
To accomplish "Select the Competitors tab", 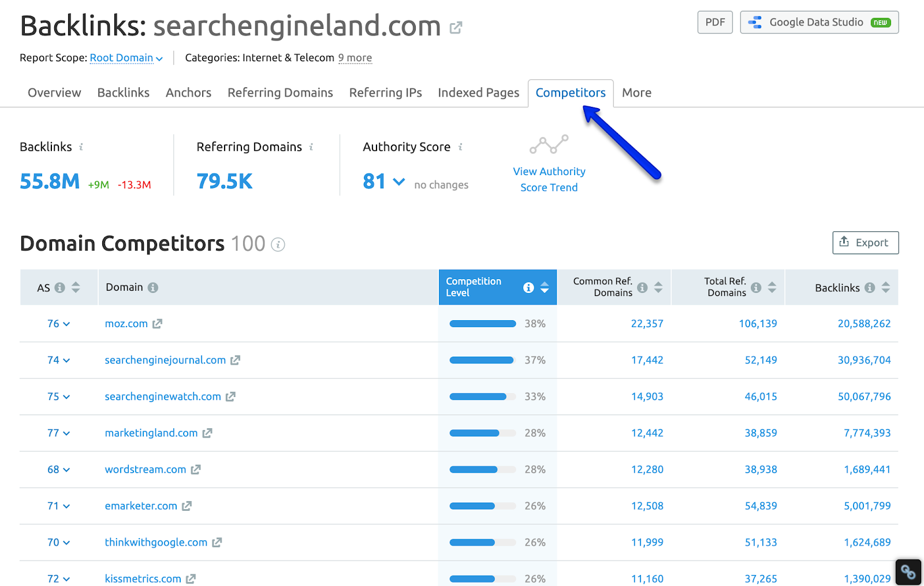I will (571, 92).
